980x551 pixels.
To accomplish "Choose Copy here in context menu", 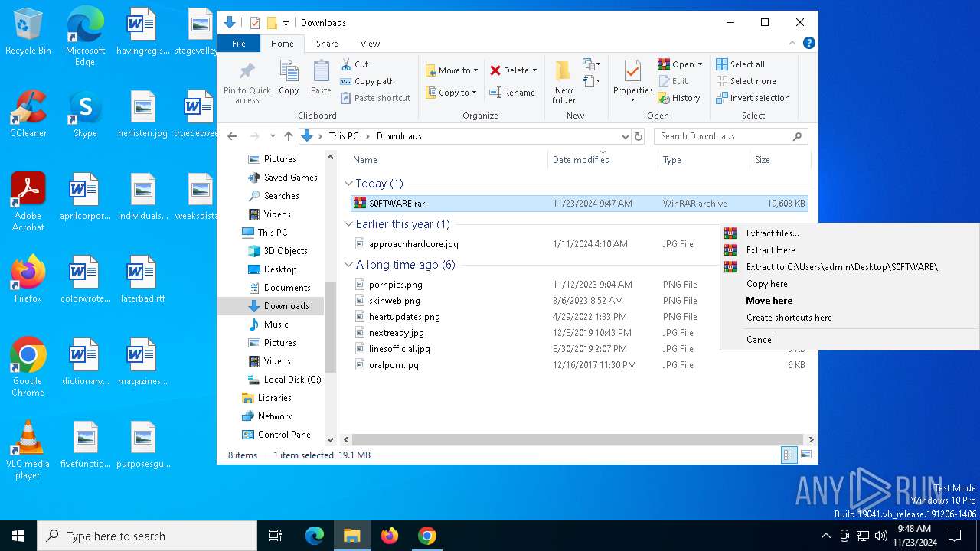I will click(849, 284).
